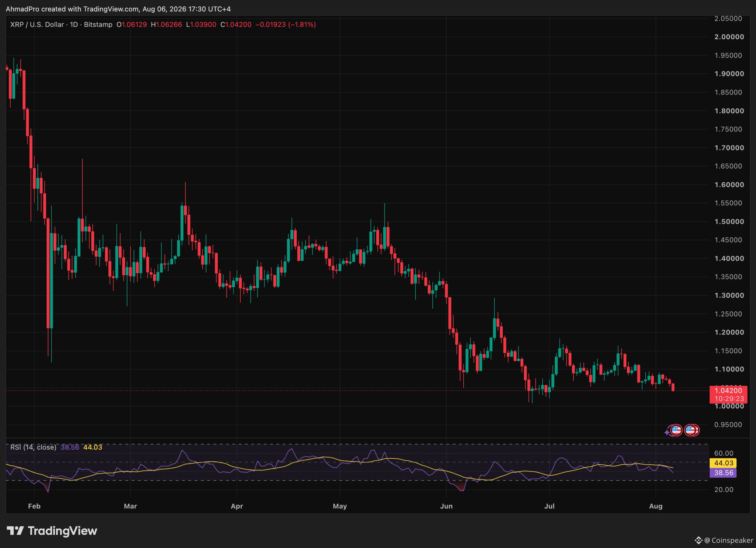Click the TradingView logo at the bottom left
This screenshot has width=756, height=548.
[x=52, y=531]
